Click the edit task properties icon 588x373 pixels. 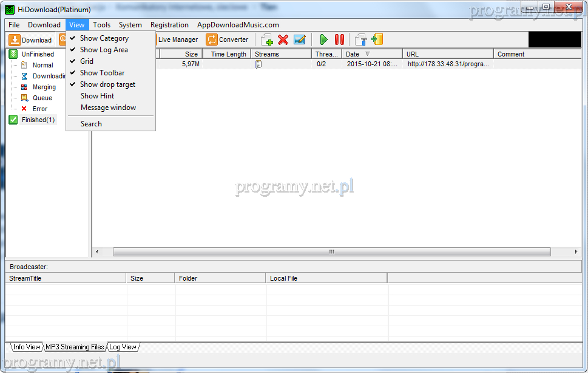pos(299,40)
